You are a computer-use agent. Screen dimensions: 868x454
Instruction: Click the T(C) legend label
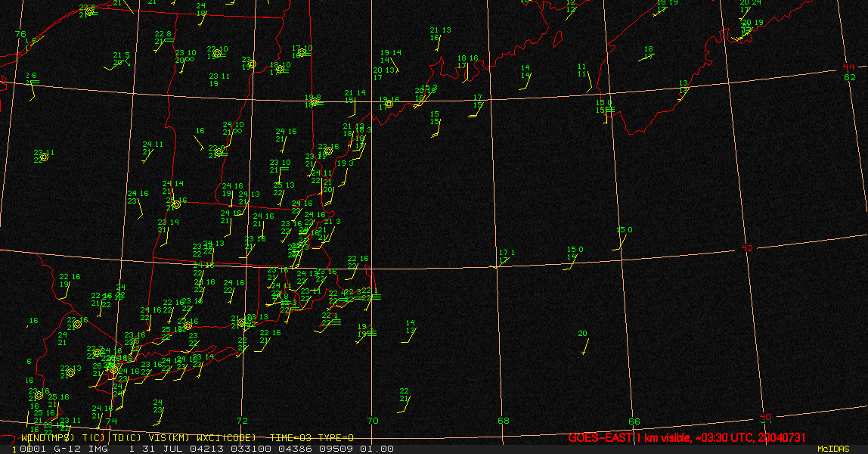94,438
